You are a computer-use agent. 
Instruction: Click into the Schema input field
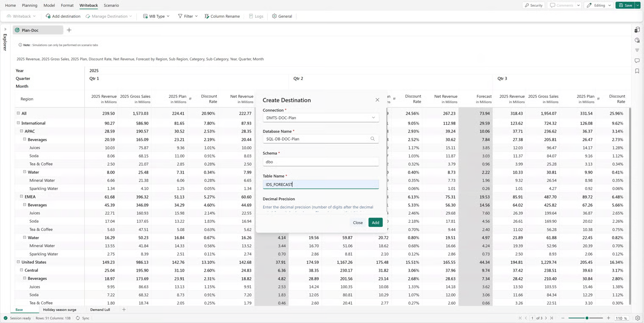(x=320, y=162)
